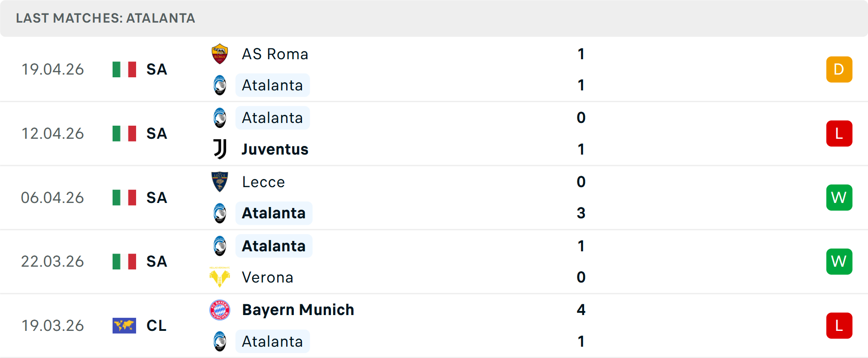Click the green W badge for Lecce match
Screen dimensions: 868x358
coord(839,198)
